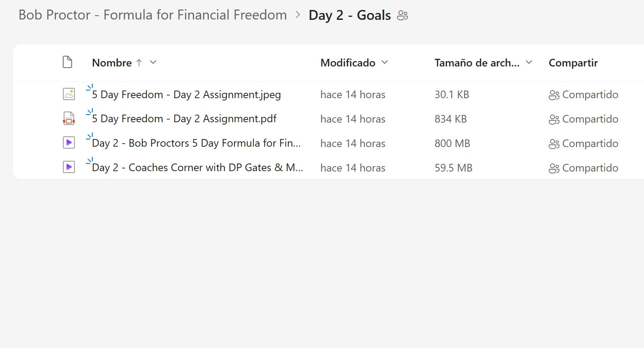
Task: Open the Modificado column dropdown
Action: tap(385, 62)
